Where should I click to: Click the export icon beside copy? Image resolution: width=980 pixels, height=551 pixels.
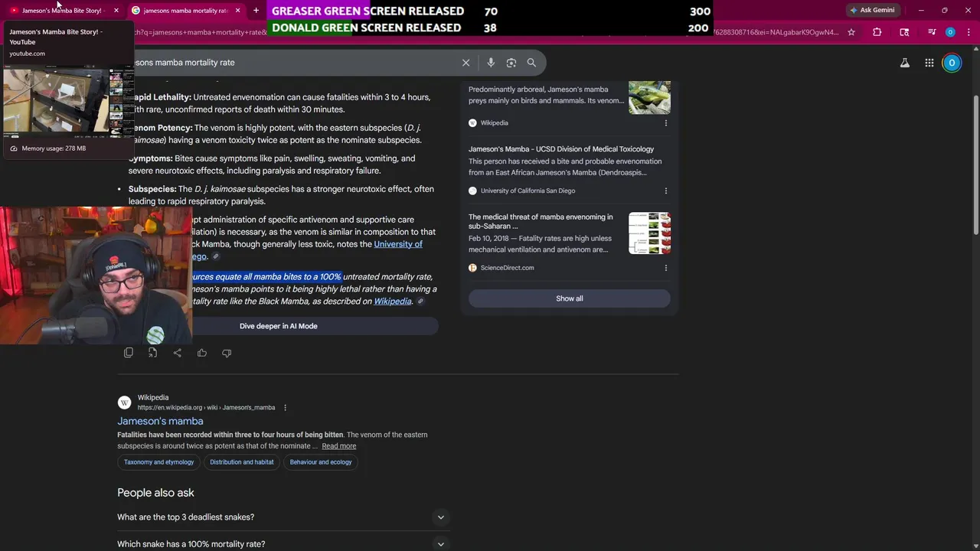pos(153,353)
